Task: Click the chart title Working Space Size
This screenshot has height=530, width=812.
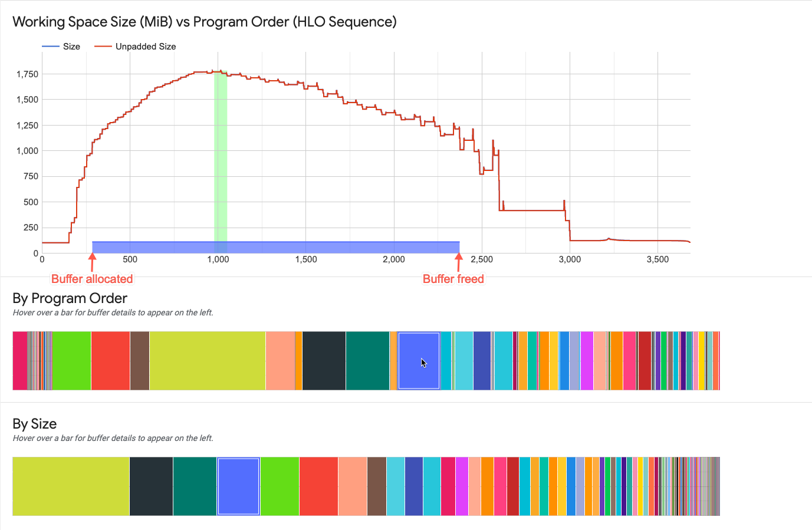Action: 205,22
